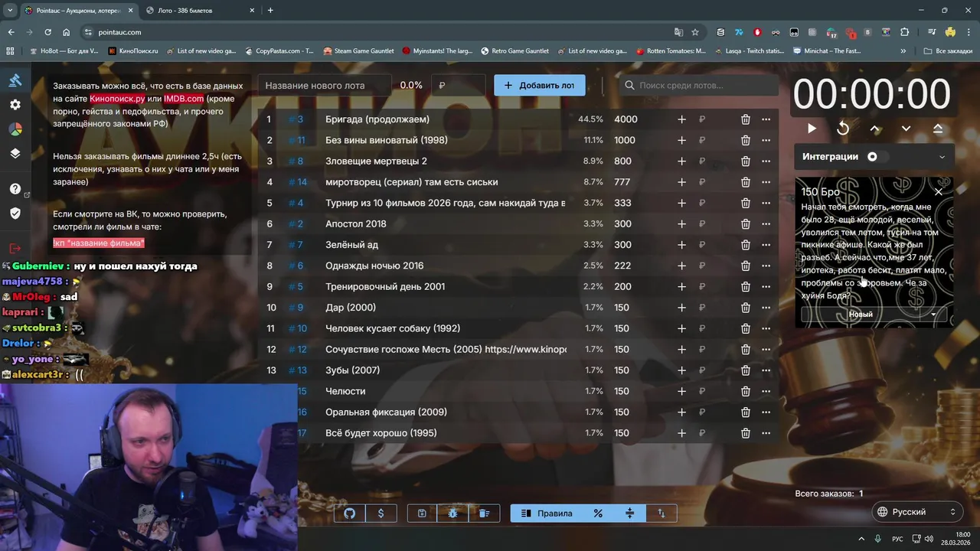Open the auction gavel page in sidebar
This screenshot has width=980, height=551.
(15, 80)
